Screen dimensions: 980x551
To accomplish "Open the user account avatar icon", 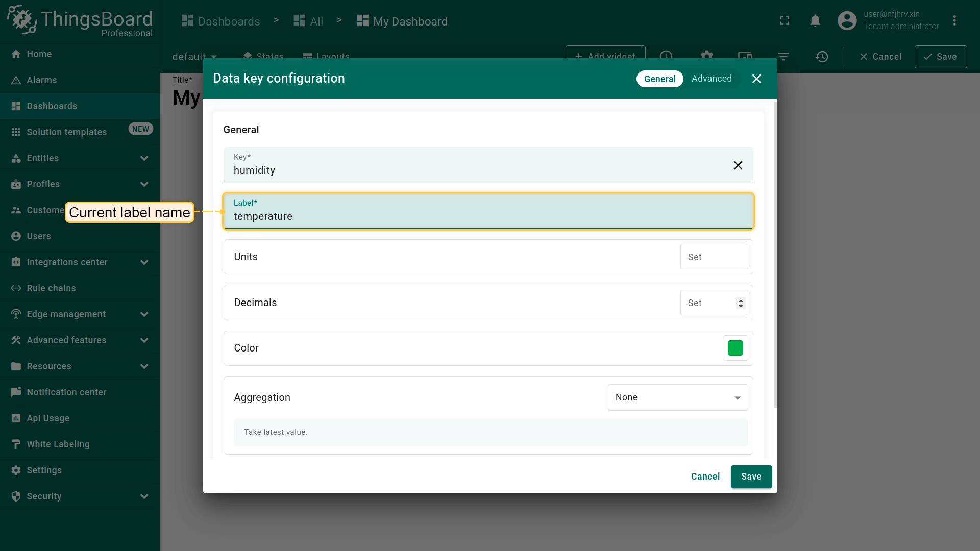I will pos(847,21).
